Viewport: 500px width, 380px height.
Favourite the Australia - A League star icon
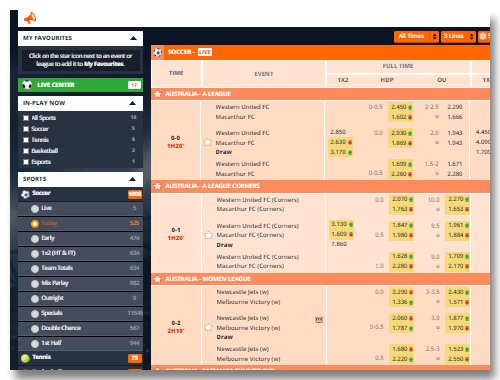tap(157, 94)
